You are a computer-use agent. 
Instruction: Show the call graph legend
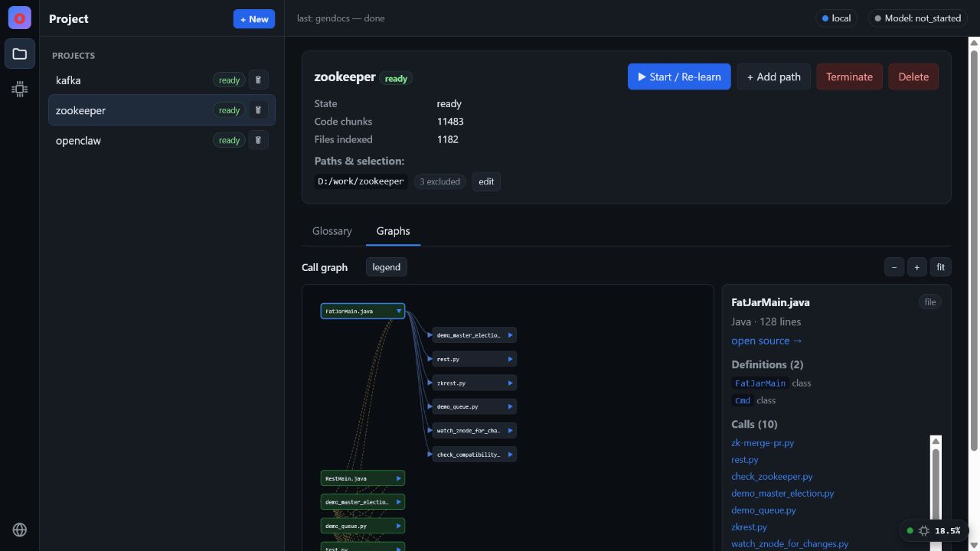[x=386, y=267]
